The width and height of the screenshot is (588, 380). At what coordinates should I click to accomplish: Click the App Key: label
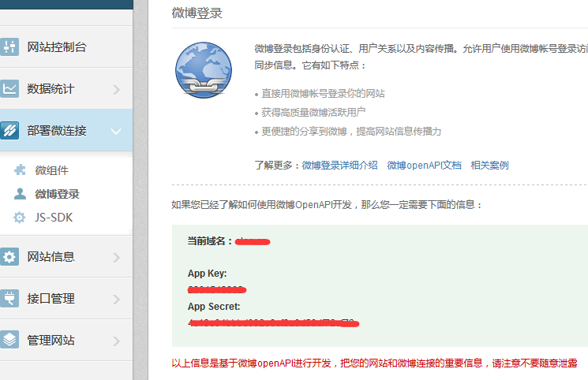207,274
